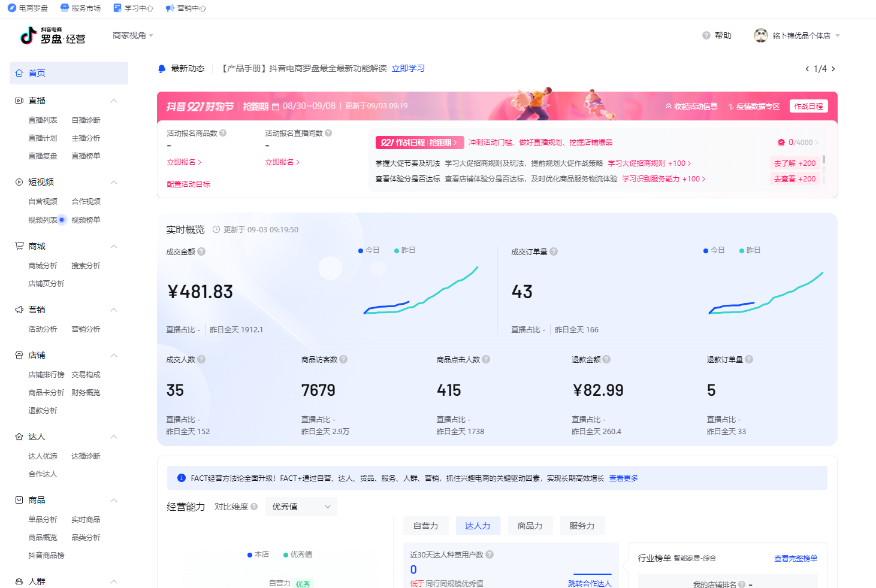Screen dimensions: 876x588
Task: Open 店铺排行榜 in sidebar
Action: click(46, 374)
